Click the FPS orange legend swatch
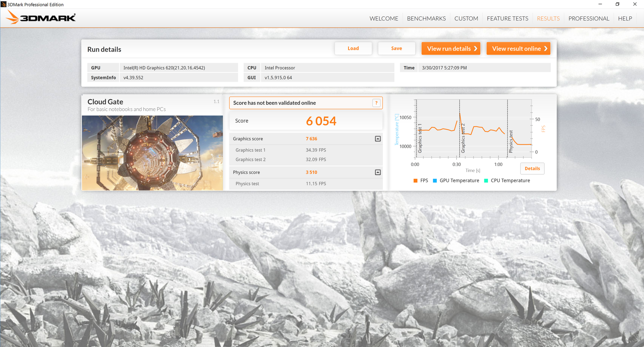The width and height of the screenshot is (644, 347). tap(416, 181)
